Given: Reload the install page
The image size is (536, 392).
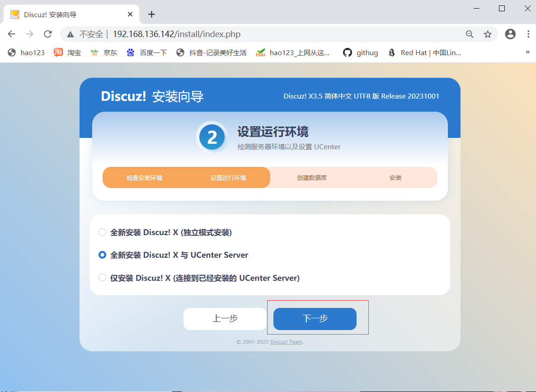Looking at the screenshot, I should [48, 34].
